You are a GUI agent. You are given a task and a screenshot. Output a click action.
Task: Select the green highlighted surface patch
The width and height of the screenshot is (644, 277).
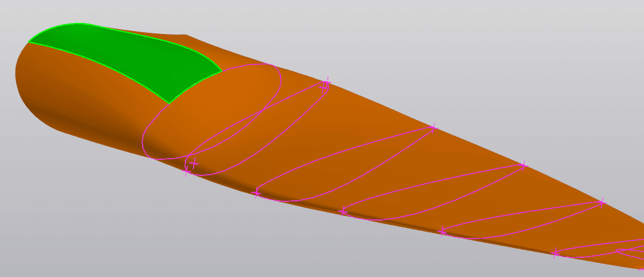(x=124, y=59)
